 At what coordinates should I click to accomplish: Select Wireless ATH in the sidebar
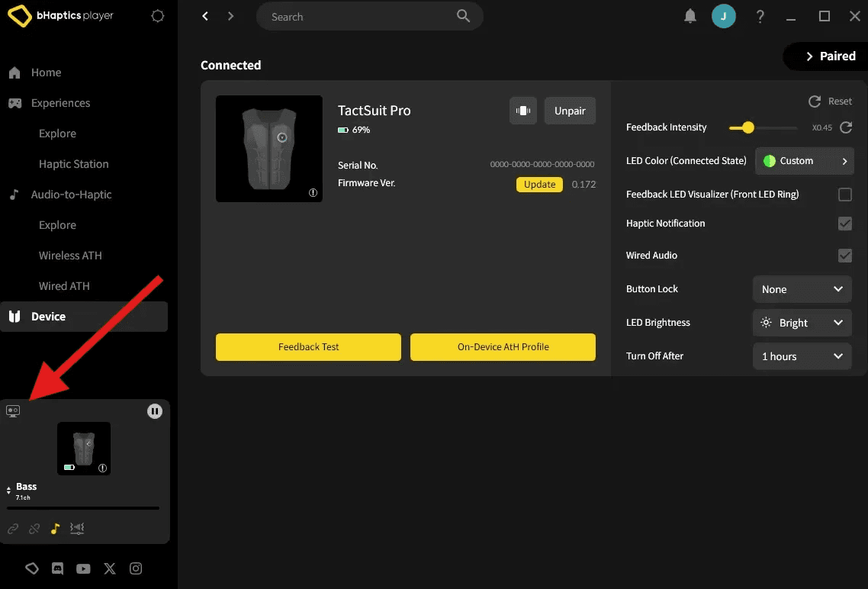click(x=70, y=256)
